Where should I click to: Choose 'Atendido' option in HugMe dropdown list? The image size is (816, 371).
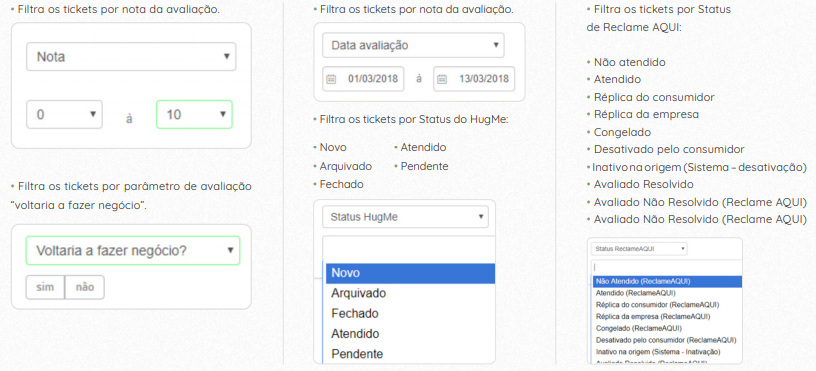pyautogui.click(x=410, y=334)
